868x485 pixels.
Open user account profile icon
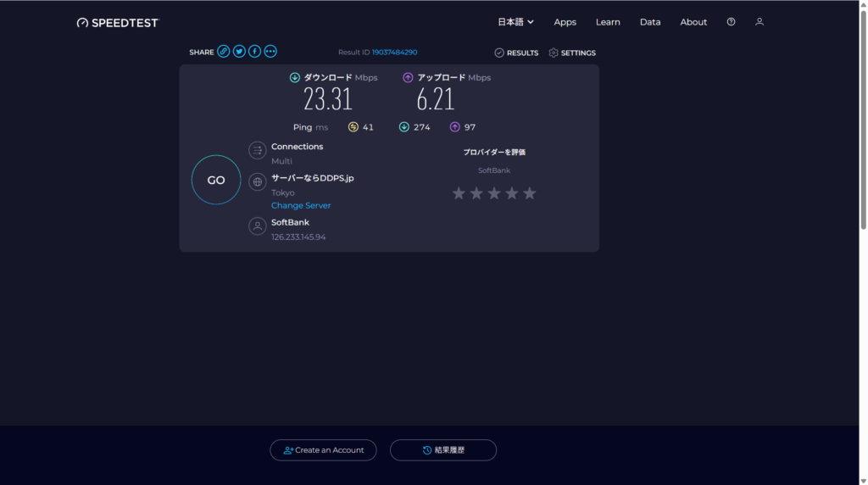pos(759,22)
